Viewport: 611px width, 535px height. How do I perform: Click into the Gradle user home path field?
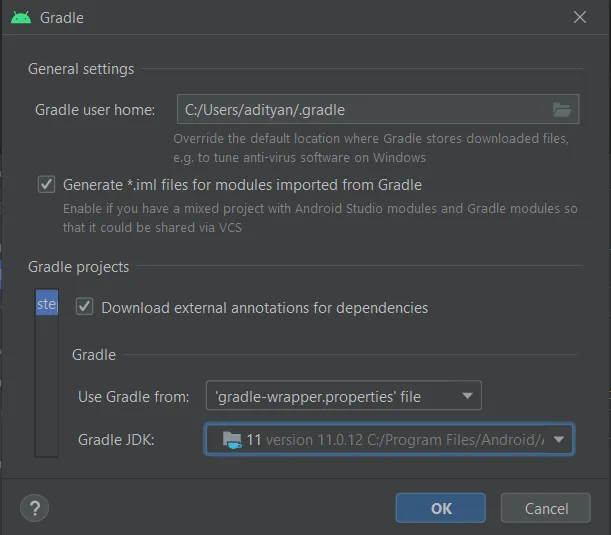364,109
